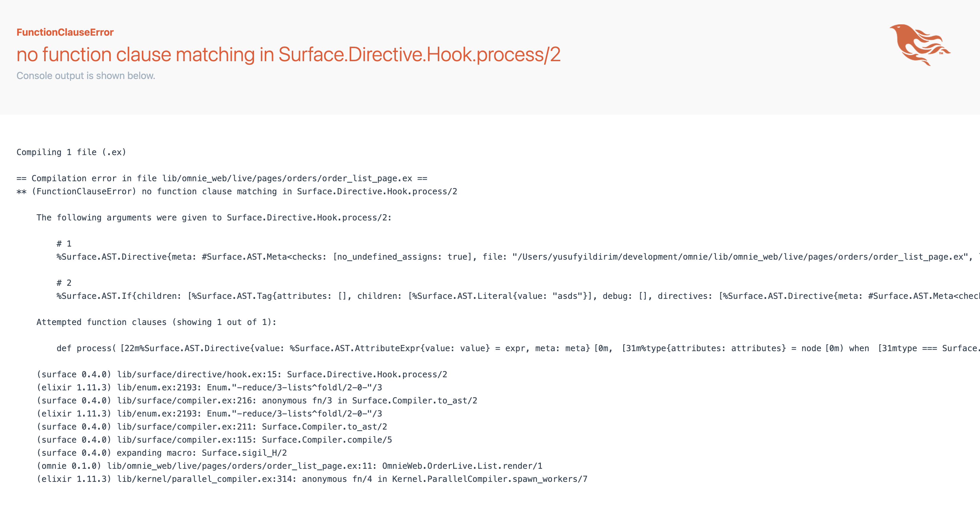Click the first enum.ex:2193 stack line
Image resolution: width=980 pixels, height=508 pixels.
click(209, 388)
